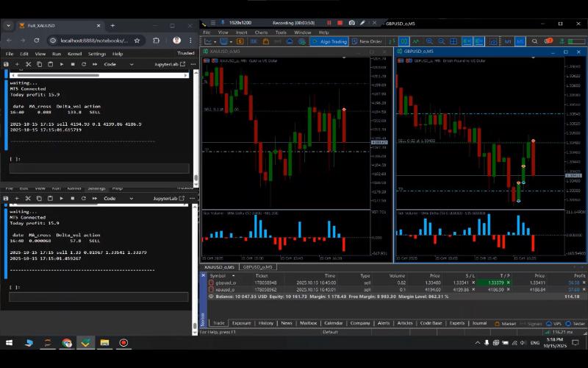The height and width of the screenshot is (368, 588).
Task: Open MetaTrader Charts menu
Action: pos(261,32)
